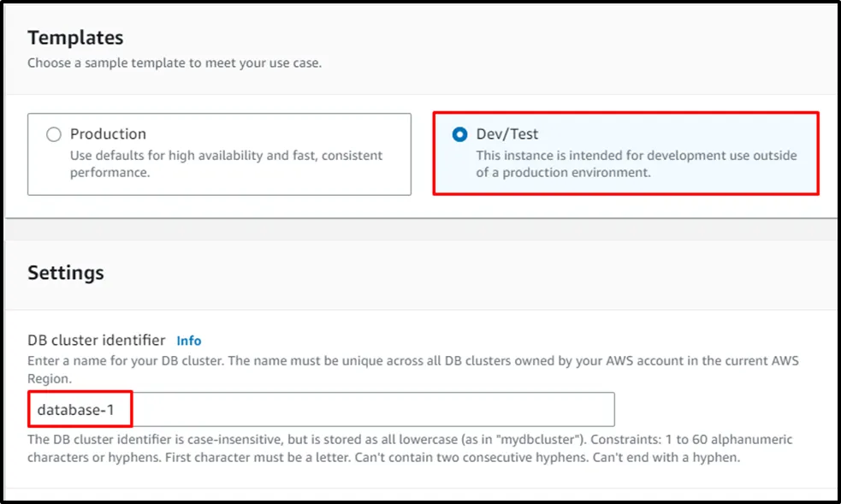Viewport: 841px width, 504px height.
Task: Click the Dev/Test template label text
Action: point(507,134)
